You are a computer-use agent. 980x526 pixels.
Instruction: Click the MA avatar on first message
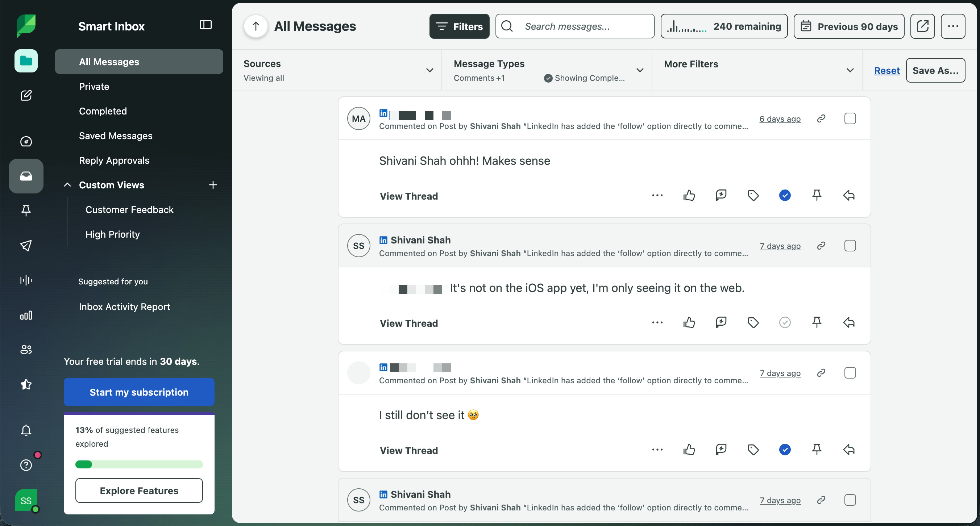coord(358,119)
